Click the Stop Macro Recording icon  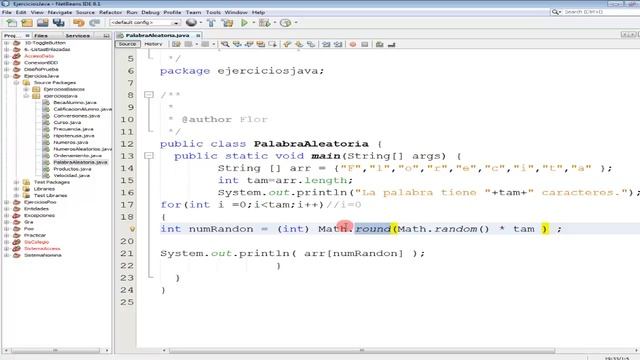point(364,44)
